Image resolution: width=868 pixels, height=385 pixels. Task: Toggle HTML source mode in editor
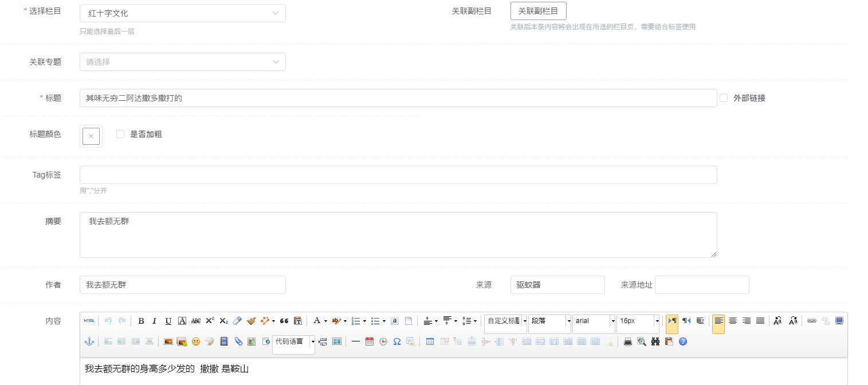point(89,321)
